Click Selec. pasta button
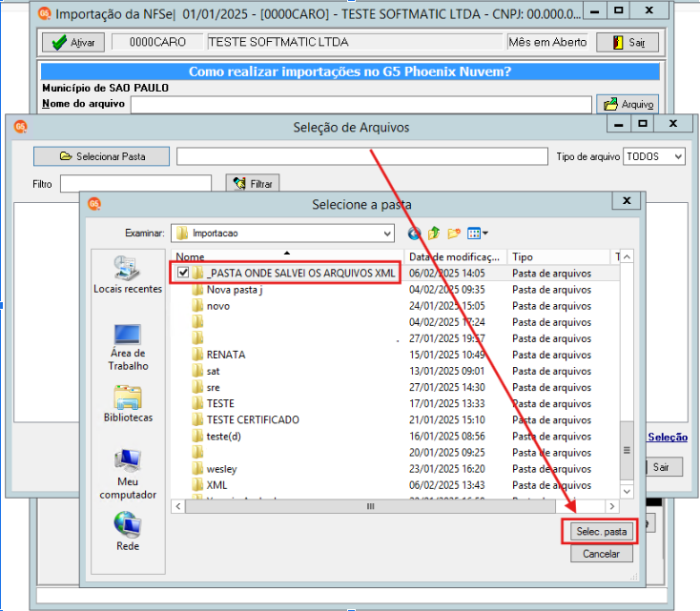The width and height of the screenshot is (700, 611). [602, 532]
